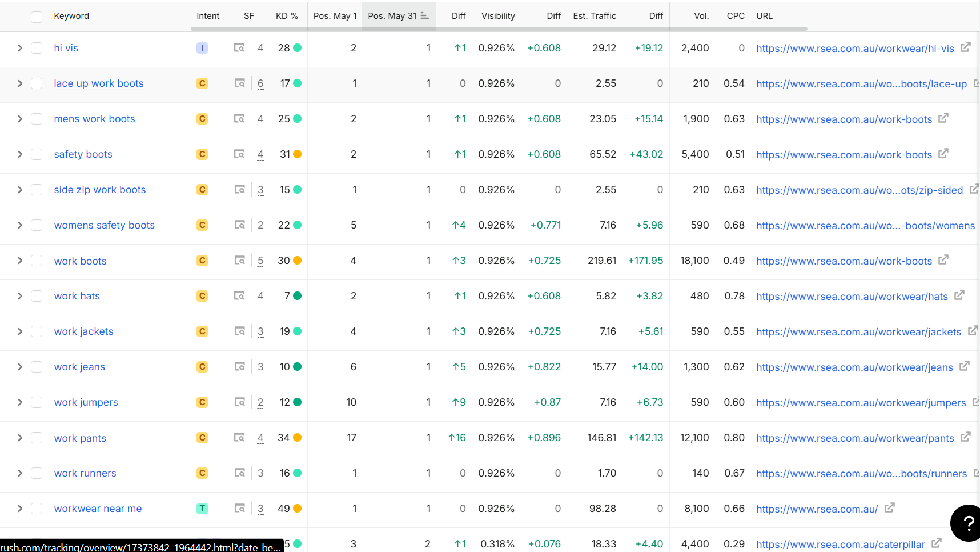
Task: Expand the work runners row
Action: 20,473
